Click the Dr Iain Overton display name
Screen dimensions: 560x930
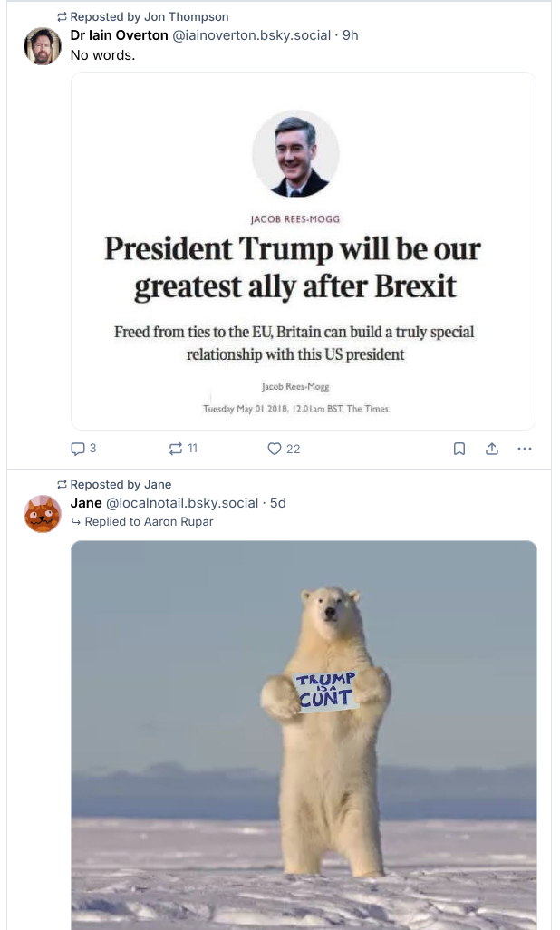119,35
